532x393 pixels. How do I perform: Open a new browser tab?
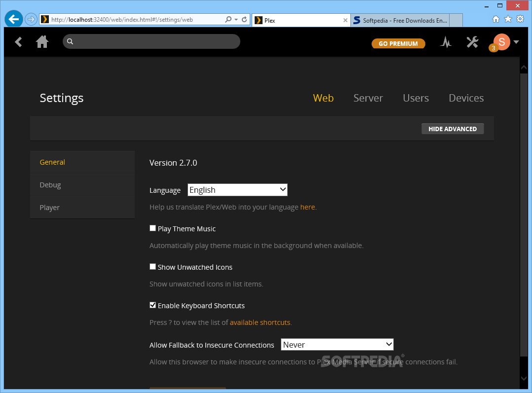point(456,20)
